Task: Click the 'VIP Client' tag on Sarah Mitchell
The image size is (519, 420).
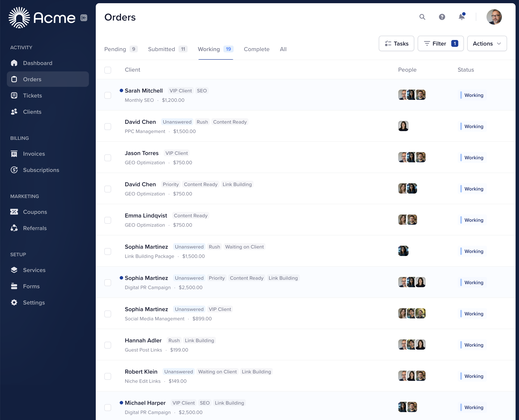Action: coord(180,91)
